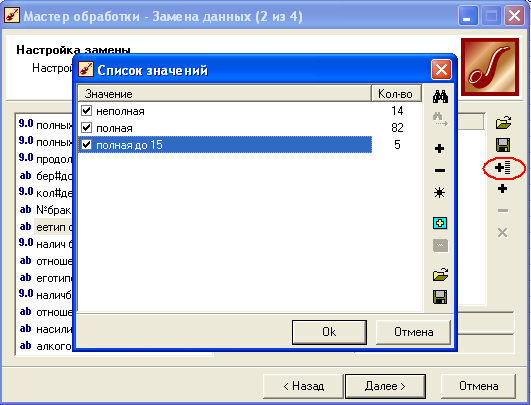Click the minus icon in value list dialog
Image resolution: width=531 pixels, height=405 pixels.
pos(440,170)
